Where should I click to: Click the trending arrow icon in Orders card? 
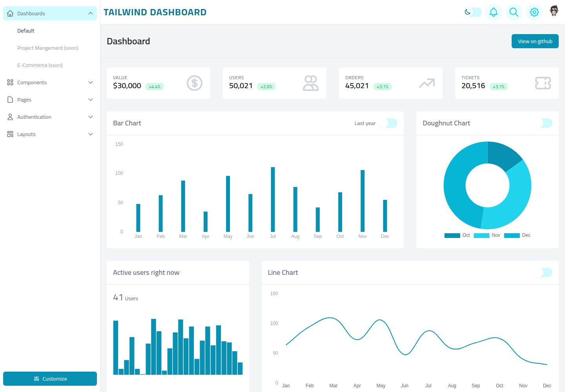click(x=427, y=83)
